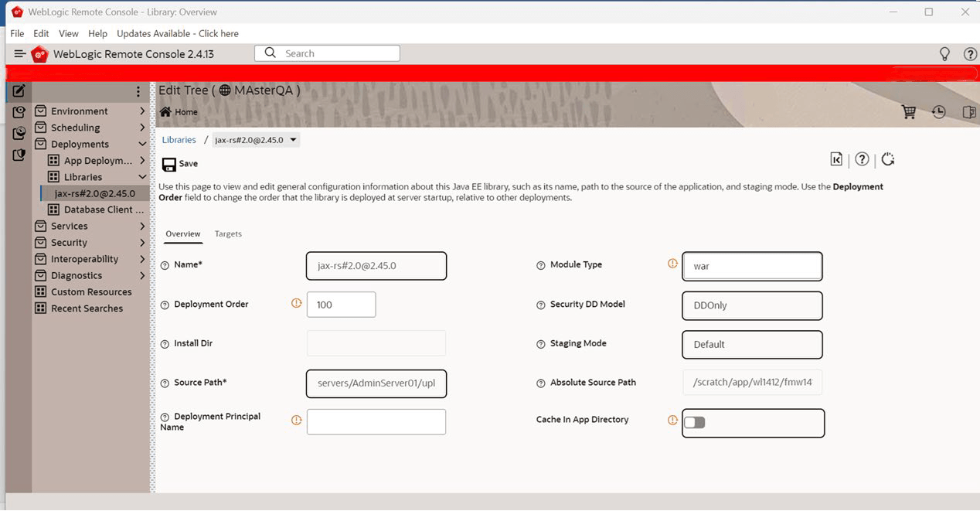Click help icon beside Absolute Source Path
The width and height of the screenshot is (980, 511).
(541, 383)
